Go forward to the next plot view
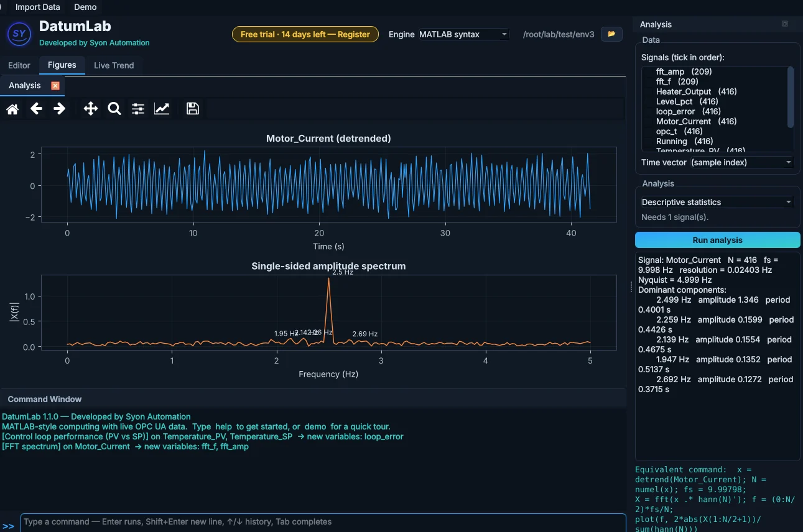 (x=59, y=109)
